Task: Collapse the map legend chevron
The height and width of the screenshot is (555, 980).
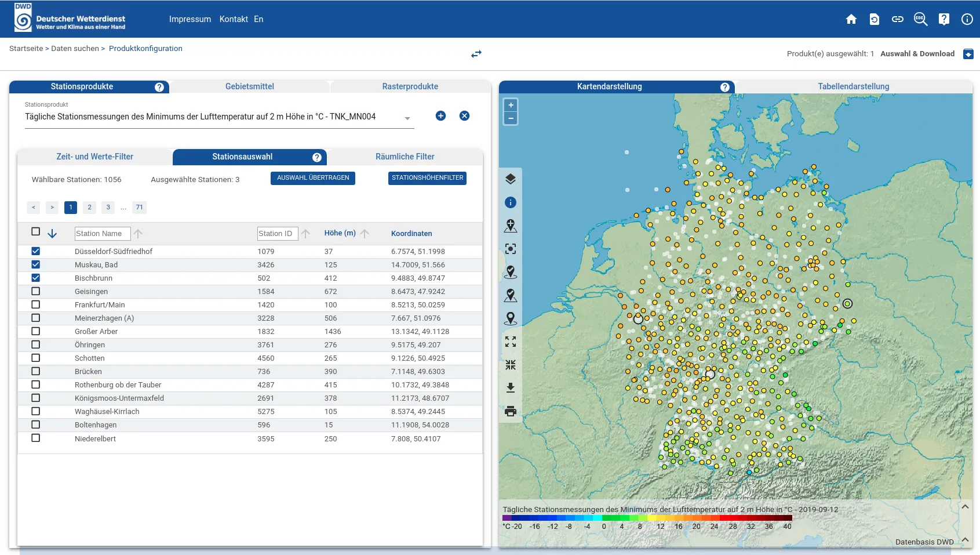Action: click(x=965, y=507)
